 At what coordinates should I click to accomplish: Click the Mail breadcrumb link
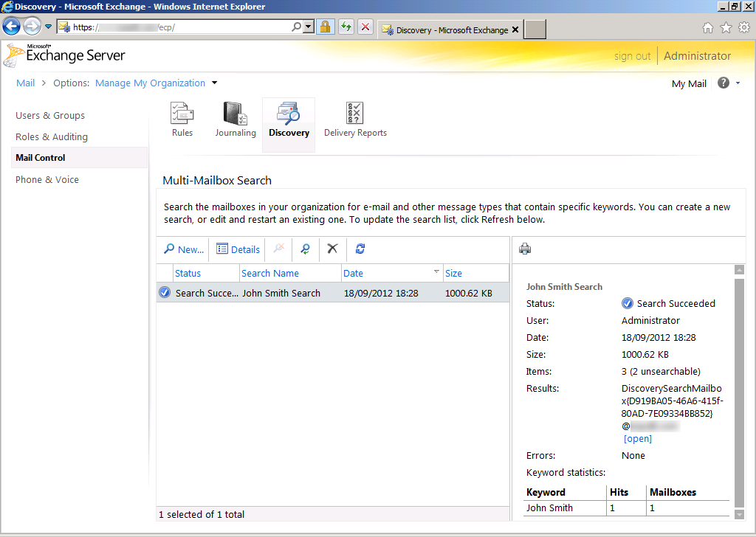coord(26,83)
